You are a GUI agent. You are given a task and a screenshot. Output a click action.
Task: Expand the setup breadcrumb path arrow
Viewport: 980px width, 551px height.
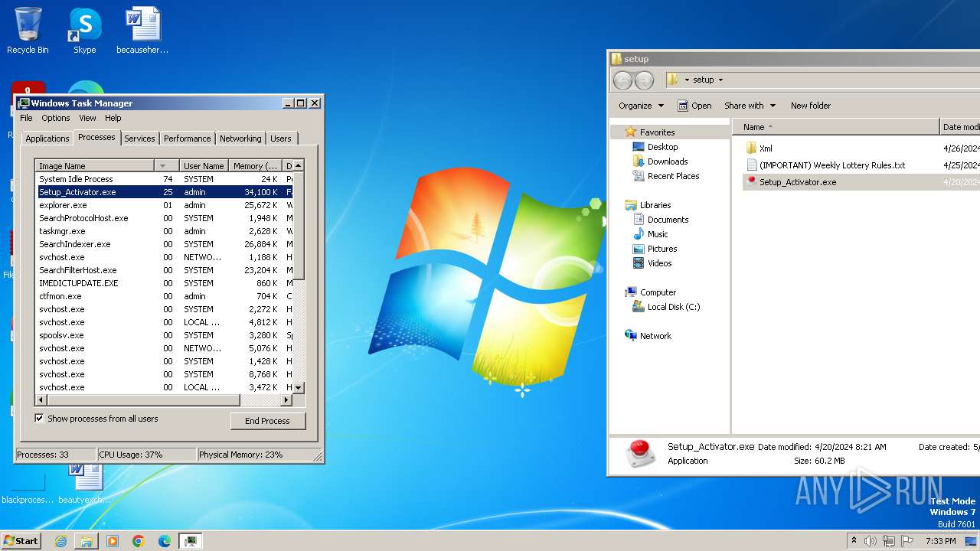coord(720,80)
